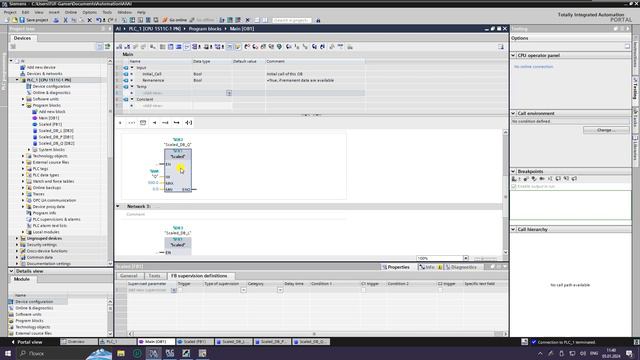Expand the PLC tags folder

point(23,169)
